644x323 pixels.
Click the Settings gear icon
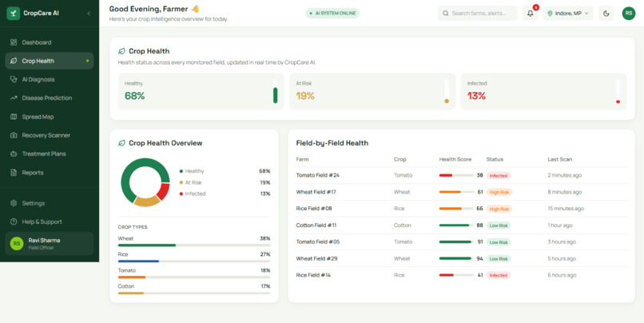tap(14, 203)
